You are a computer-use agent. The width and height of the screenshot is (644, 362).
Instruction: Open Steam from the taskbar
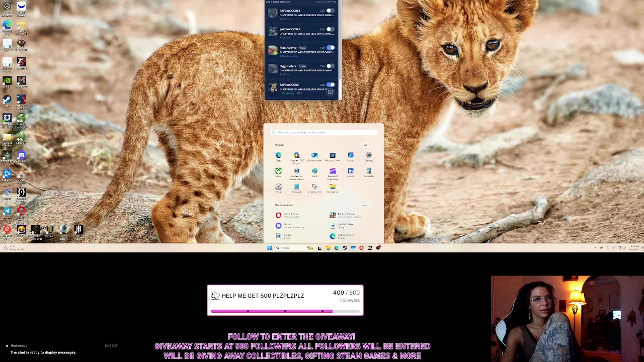[x=345, y=248]
